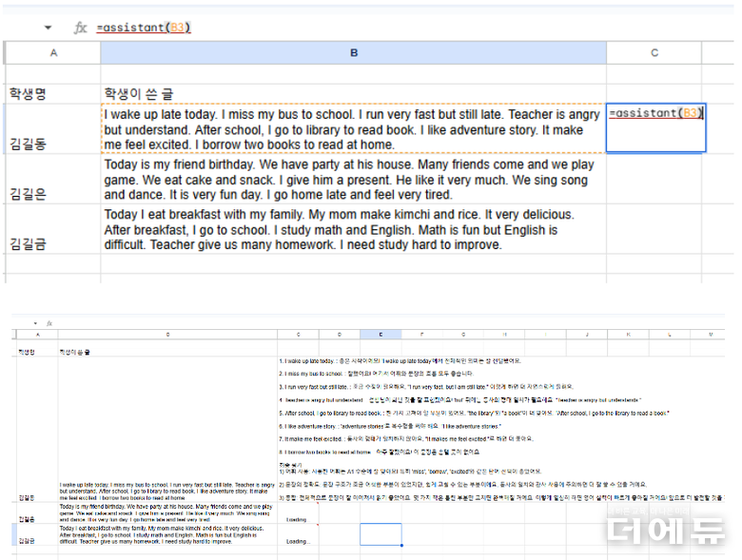Select the wide second column header in the lower sheet
The width and height of the screenshot is (742, 560).
(167, 335)
